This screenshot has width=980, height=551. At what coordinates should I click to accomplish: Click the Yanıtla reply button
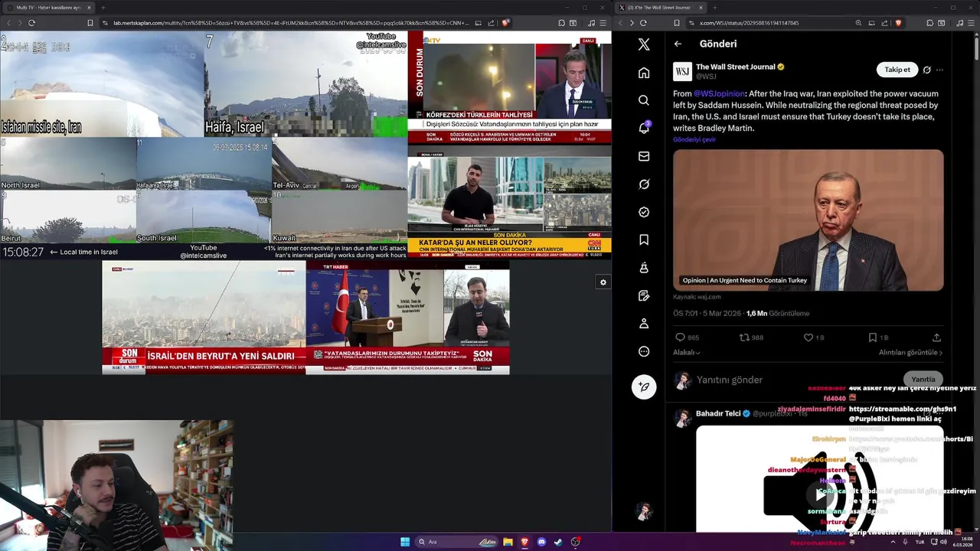923,380
